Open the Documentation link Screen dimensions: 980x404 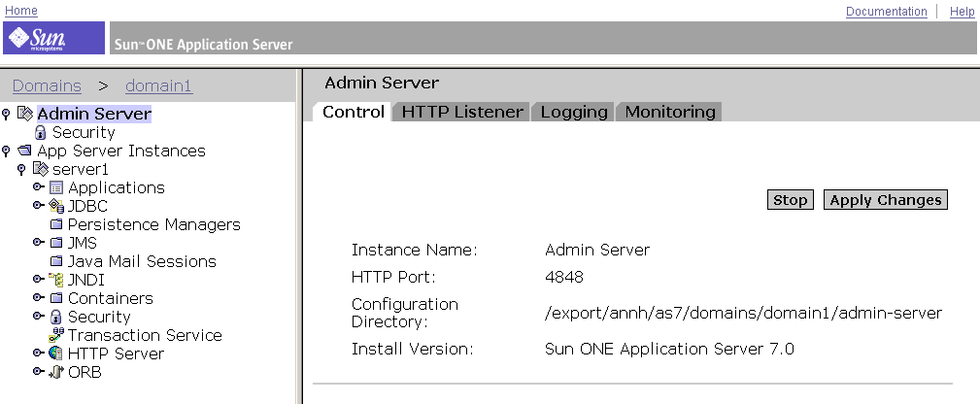(886, 12)
